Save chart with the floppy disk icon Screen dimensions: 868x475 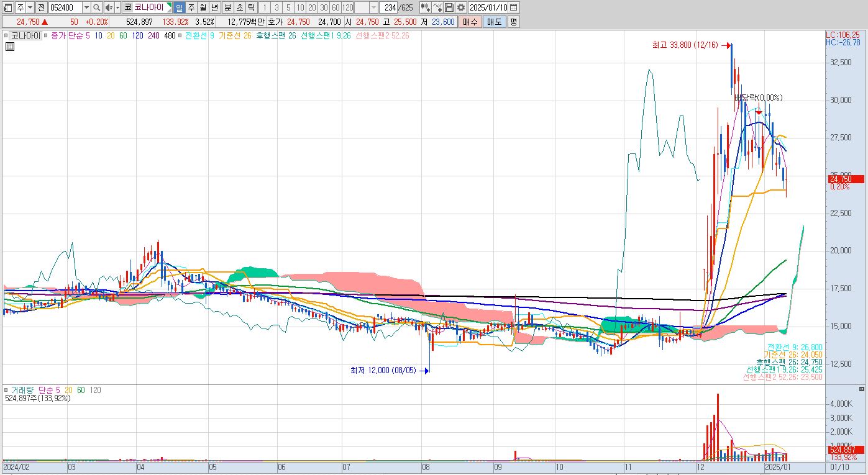tap(449, 7)
